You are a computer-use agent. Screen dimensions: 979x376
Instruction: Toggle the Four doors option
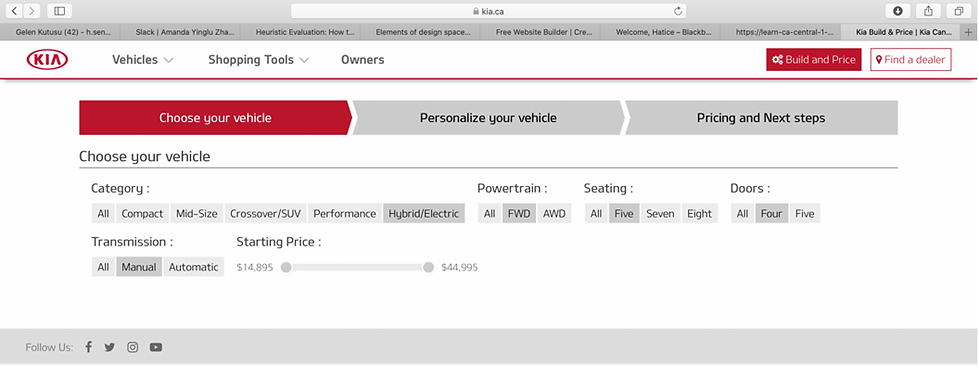(772, 214)
